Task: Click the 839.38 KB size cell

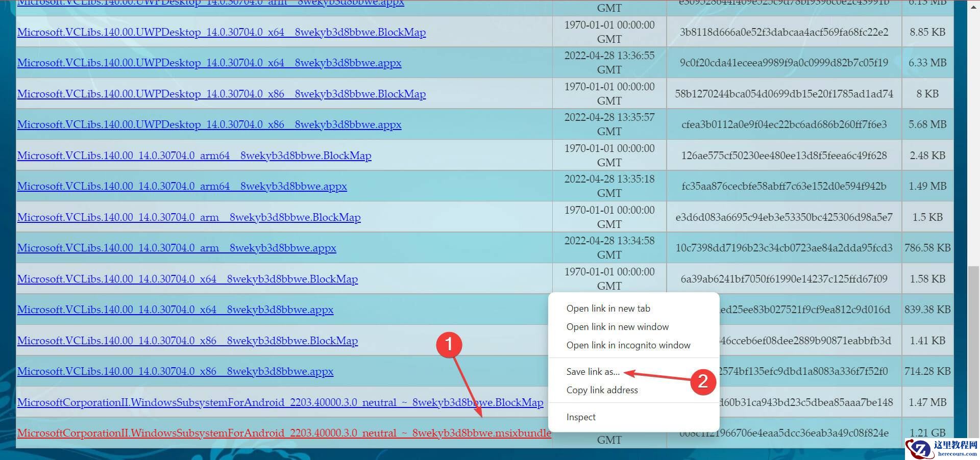Action: point(927,310)
